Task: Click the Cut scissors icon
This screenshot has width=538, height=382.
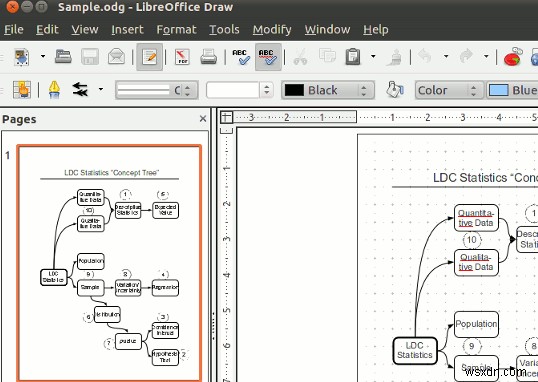Action: point(300,57)
